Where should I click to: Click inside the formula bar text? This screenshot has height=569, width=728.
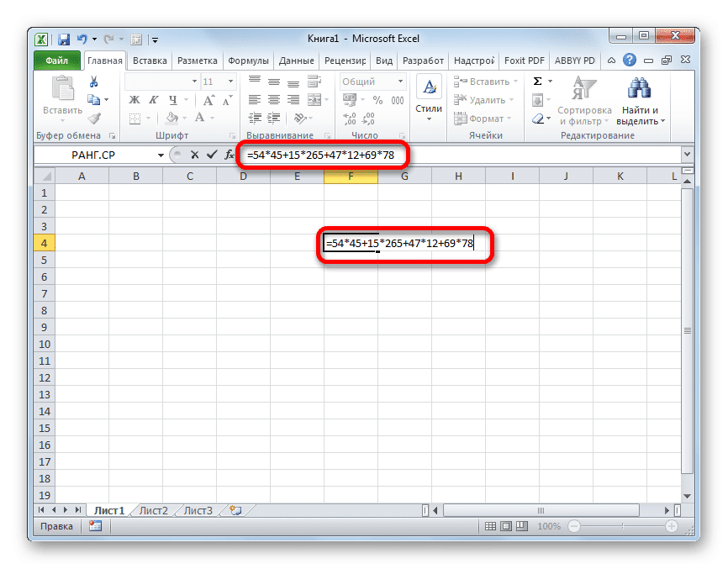click(x=320, y=155)
